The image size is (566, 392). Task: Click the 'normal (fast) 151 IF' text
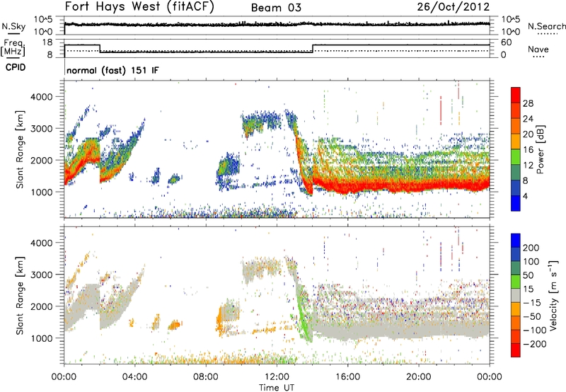pos(112,70)
